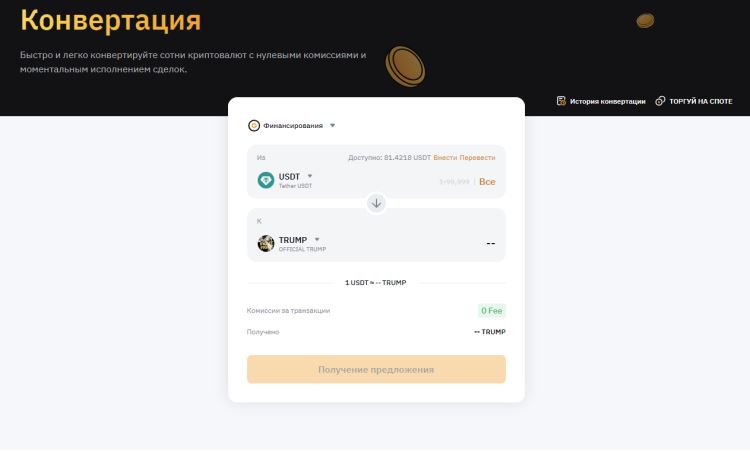
Task: Expand the Финансирования account dropdown arrow
Action: tap(332, 125)
